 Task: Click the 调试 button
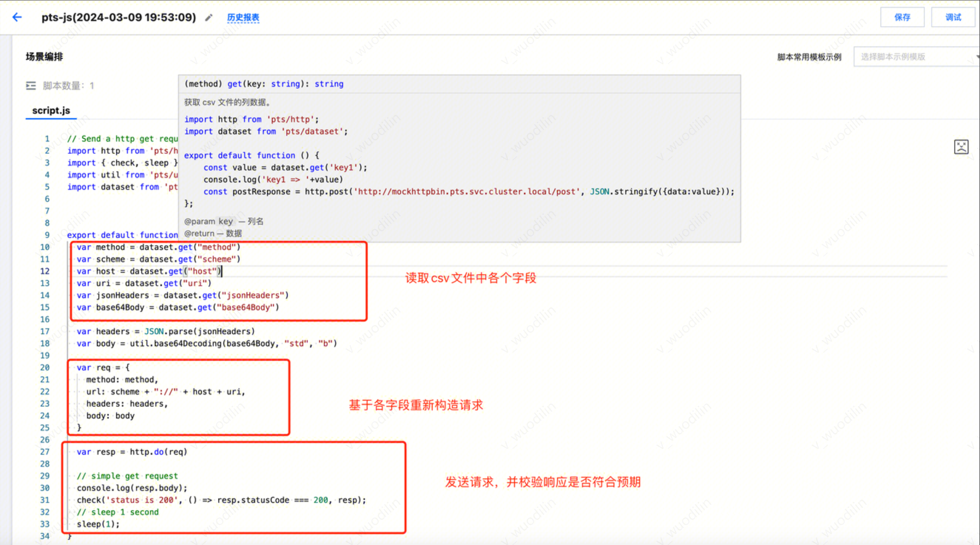tap(953, 17)
